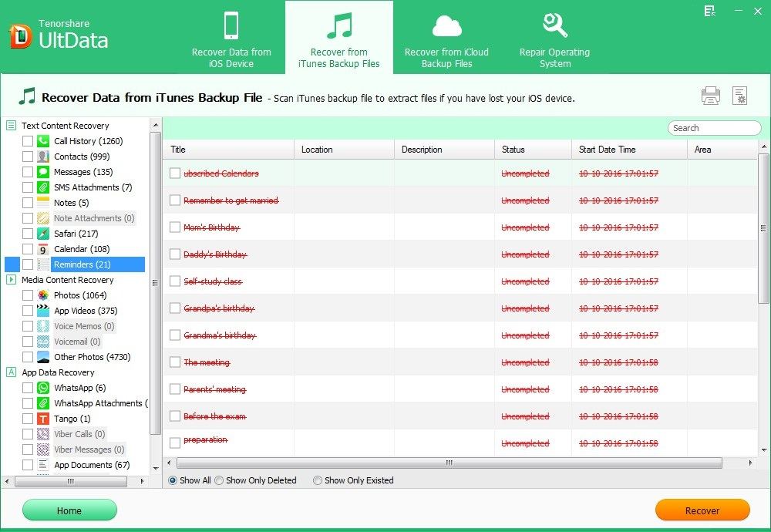Switch to Recover Data from iOS Device

231,37
